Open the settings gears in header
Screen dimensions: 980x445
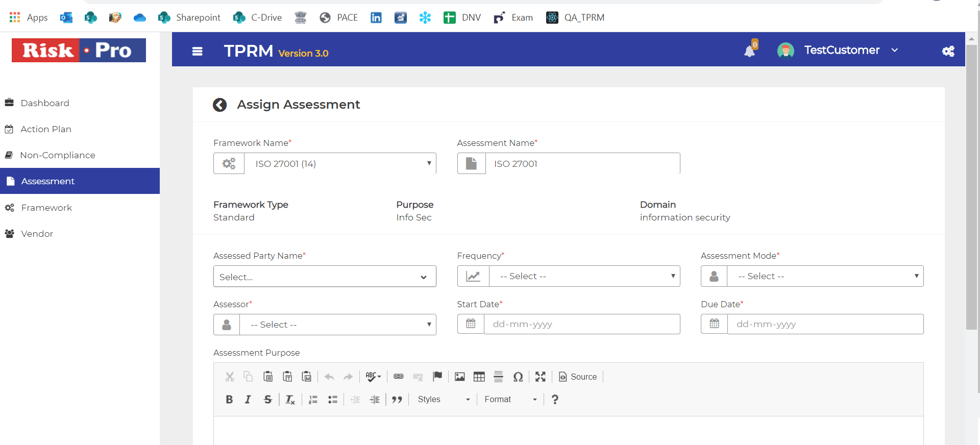(948, 51)
